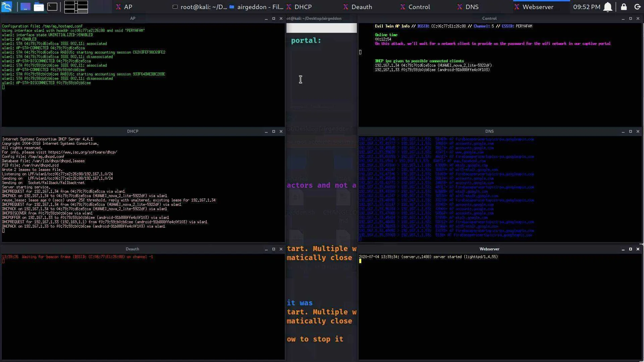Select the workspace switcher in the panel
Image resolution: width=644 pixels, height=362 pixels.
click(x=76, y=7)
